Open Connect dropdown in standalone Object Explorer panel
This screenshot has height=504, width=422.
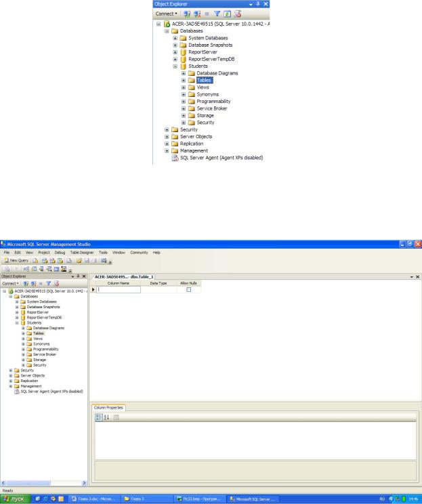pos(167,14)
